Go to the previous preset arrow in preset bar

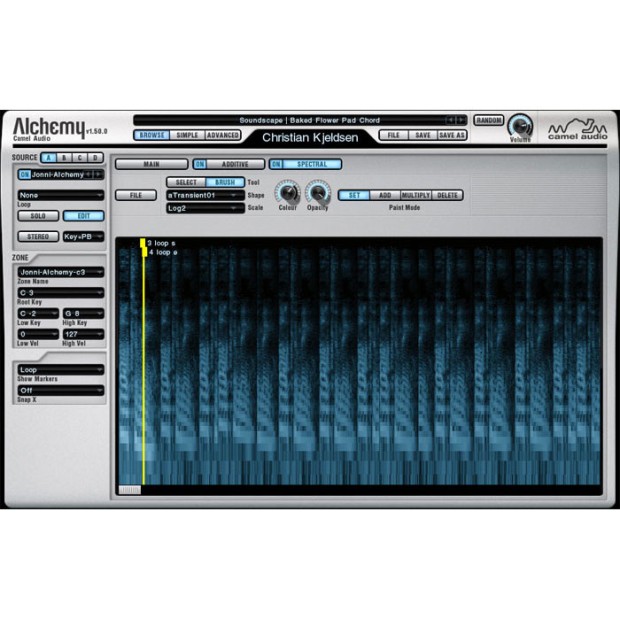pyautogui.click(x=450, y=120)
